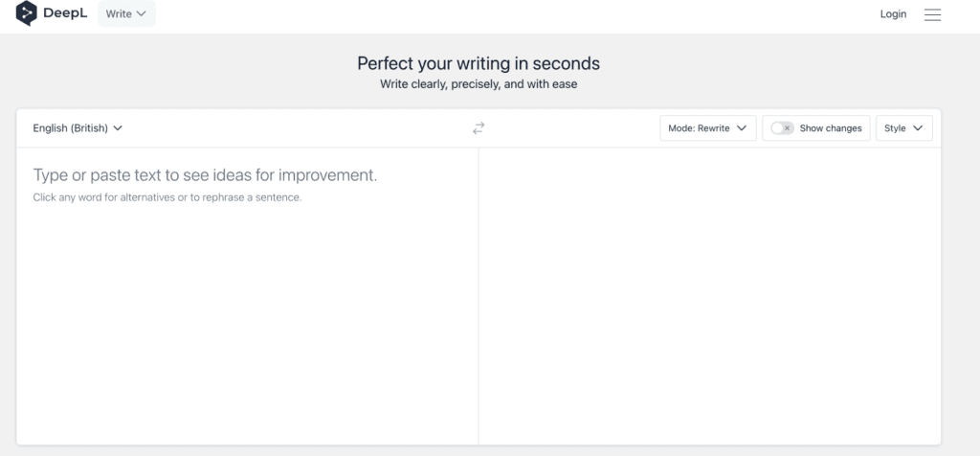Click the Show changes label text
Screen dimensions: 980x456
click(831, 128)
